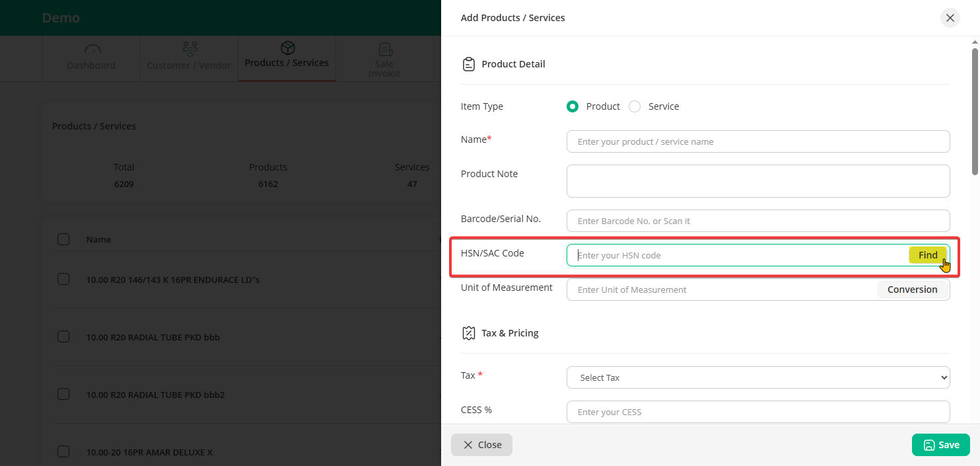Close the Add Products panel with X
The height and width of the screenshot is (466, 980).
(950, 18)
